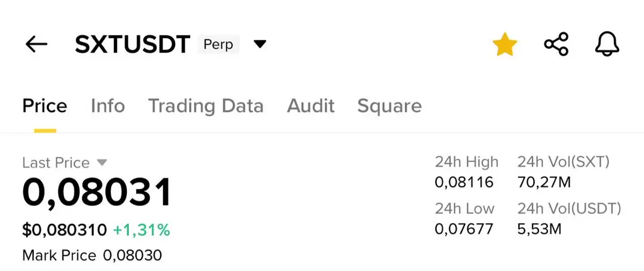Switch to the Info tab
Image resolution: width=644 pixels, height=271 pixels.
[x=107, y=106]
